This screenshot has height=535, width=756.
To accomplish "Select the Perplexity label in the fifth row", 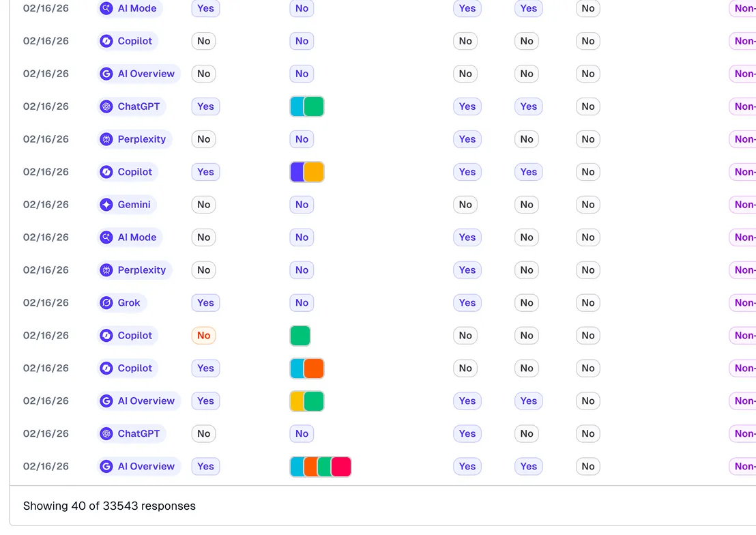I will coord(141,139).
